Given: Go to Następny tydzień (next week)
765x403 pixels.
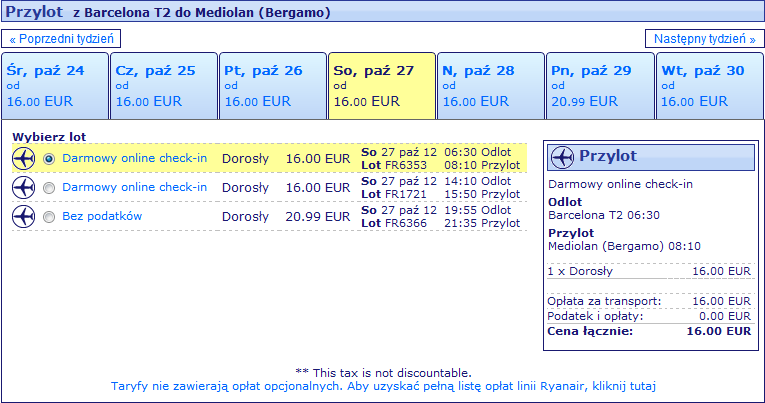Looking at the screenshot, I should click(x=705, y=39).
